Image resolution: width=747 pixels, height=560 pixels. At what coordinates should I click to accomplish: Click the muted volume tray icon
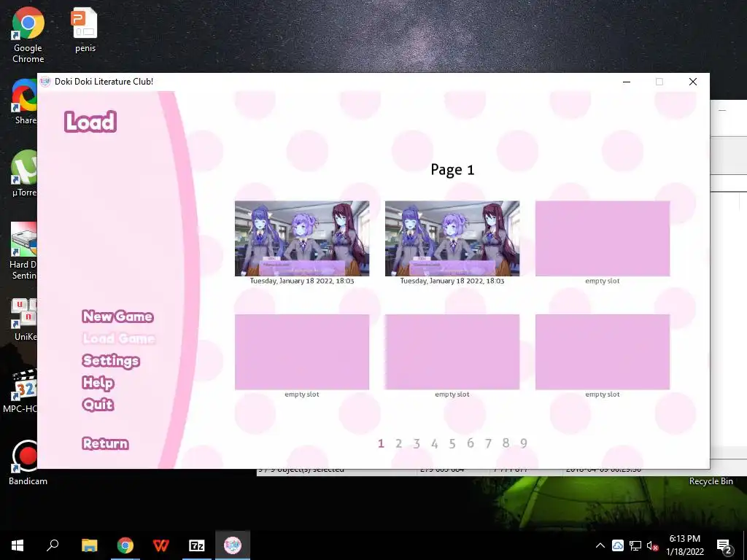(x=652, y=545)
